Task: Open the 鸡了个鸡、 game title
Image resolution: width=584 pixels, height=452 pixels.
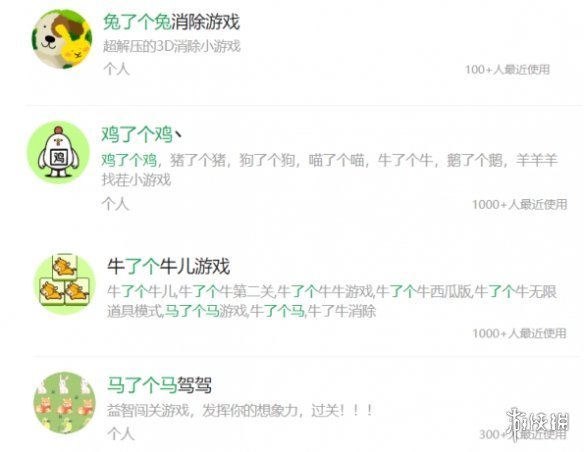Action: pos(142,134)
